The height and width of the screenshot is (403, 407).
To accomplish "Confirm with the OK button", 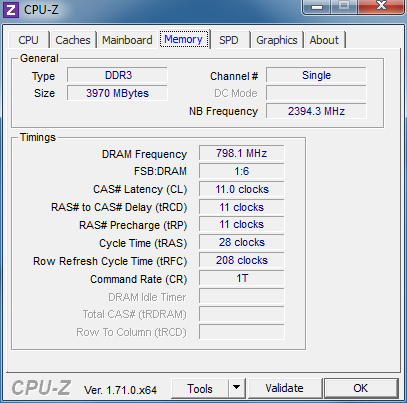I will pos(361,388).
